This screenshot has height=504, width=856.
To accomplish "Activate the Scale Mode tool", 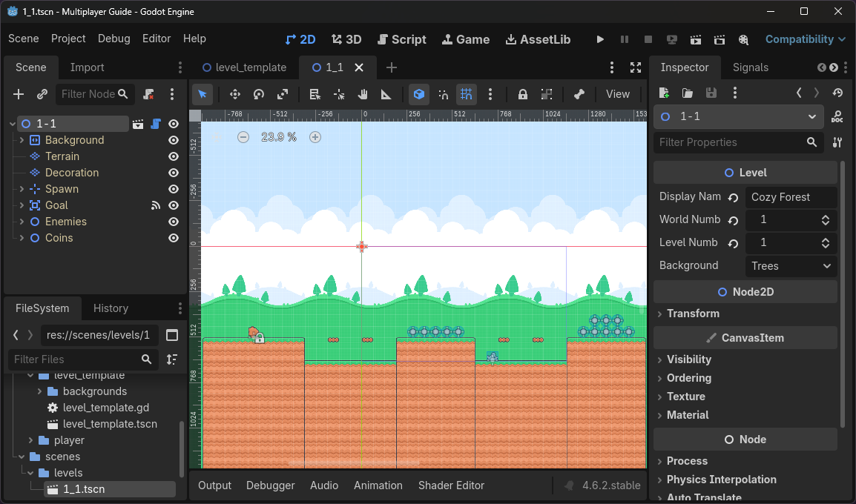I will 283,94.
